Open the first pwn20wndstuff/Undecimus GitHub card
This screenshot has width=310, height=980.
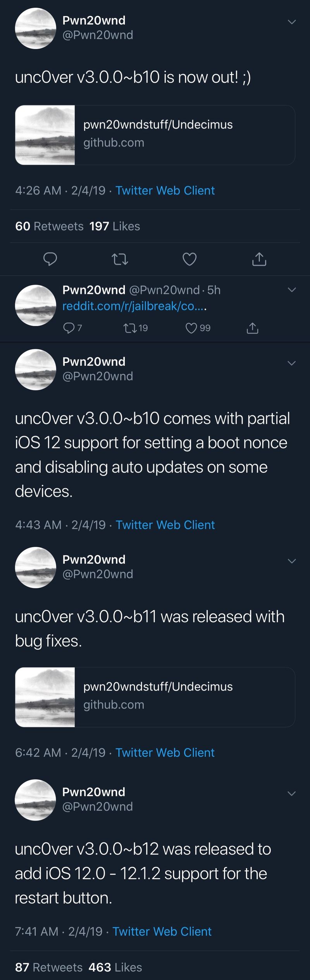(155, 135)
